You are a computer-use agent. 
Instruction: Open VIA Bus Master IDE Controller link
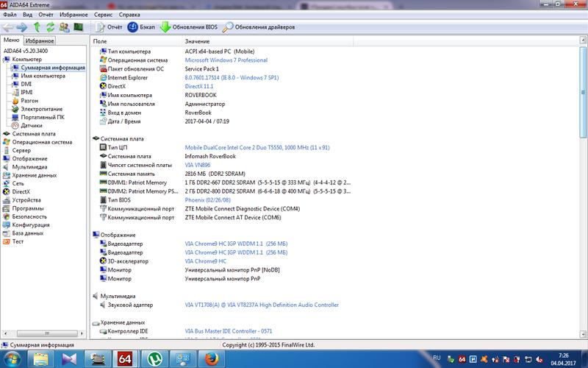point(229,330)
